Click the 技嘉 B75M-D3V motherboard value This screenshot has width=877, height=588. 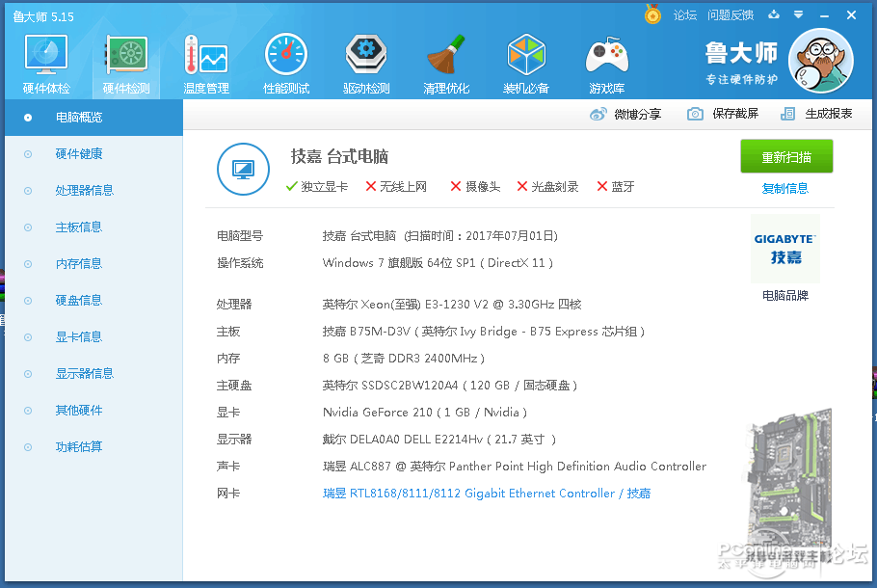[484, 332]
